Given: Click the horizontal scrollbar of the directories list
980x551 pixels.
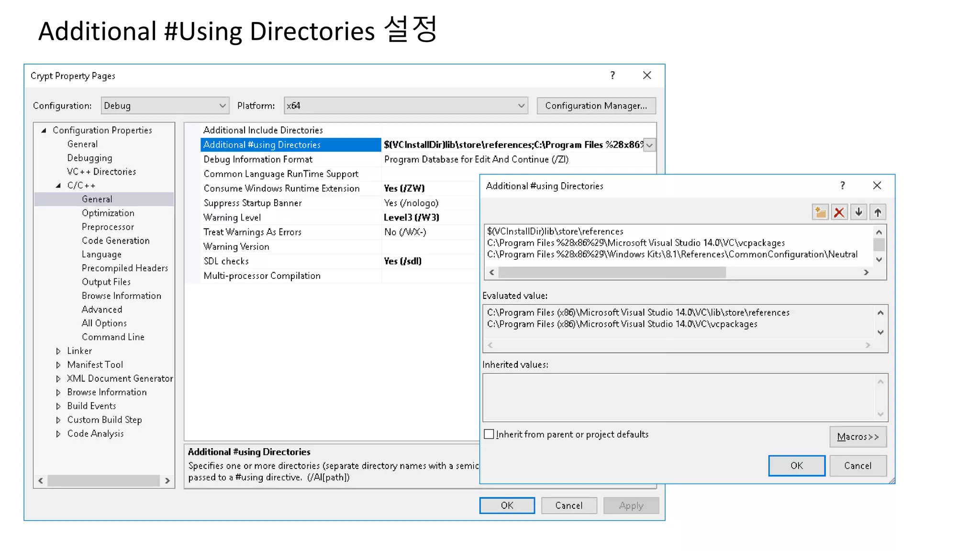Looking at the screenshot, I should click(679, 273).
